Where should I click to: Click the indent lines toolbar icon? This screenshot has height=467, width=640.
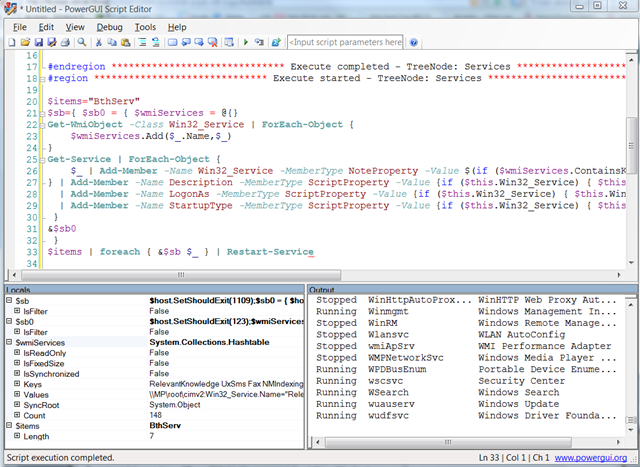click(142, 42)
